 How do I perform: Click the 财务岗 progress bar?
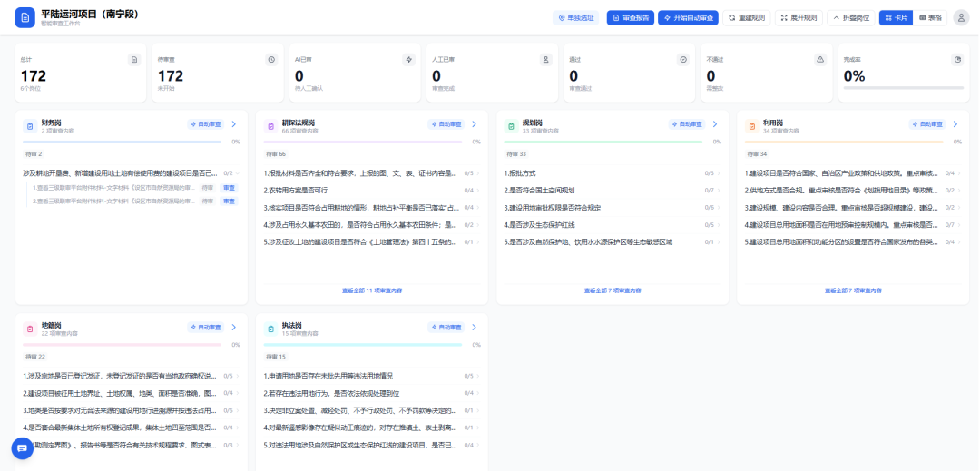(x=122, y=142)
